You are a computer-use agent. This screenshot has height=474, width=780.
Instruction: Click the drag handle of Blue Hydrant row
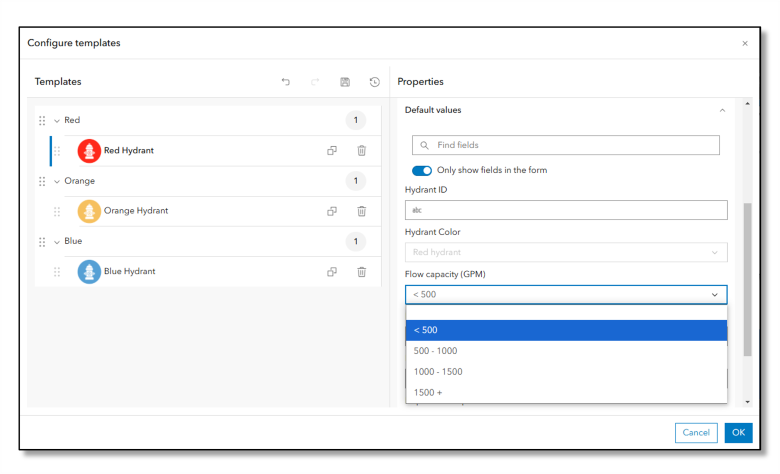(x=57, y=272)
